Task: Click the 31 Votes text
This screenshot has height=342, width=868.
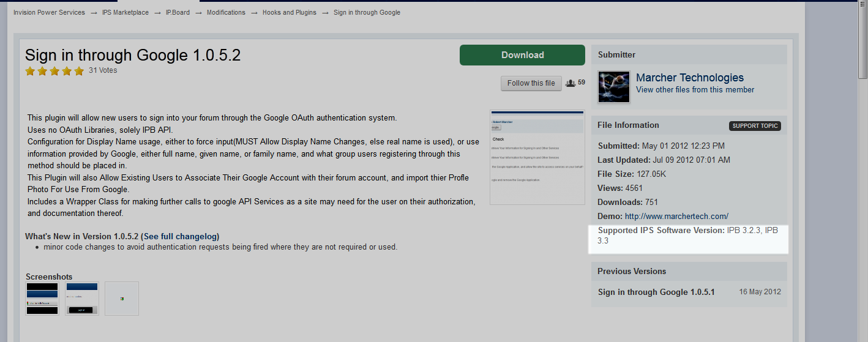Action: (103, 70)
